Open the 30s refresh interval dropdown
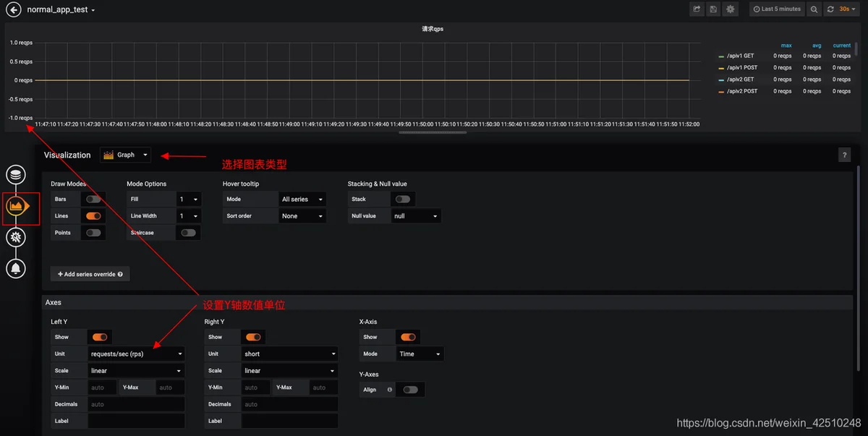 pos(847,9)
